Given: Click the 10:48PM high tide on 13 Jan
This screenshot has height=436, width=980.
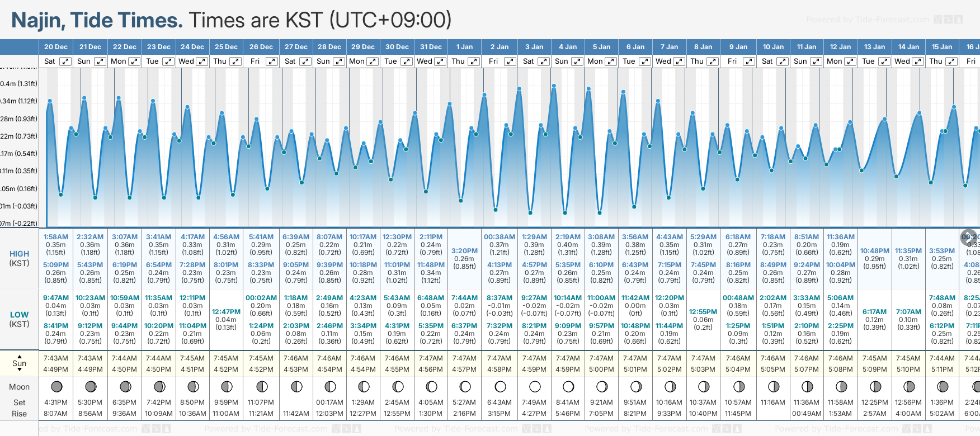Looking at the screenshot, I should tap(874, 251).
